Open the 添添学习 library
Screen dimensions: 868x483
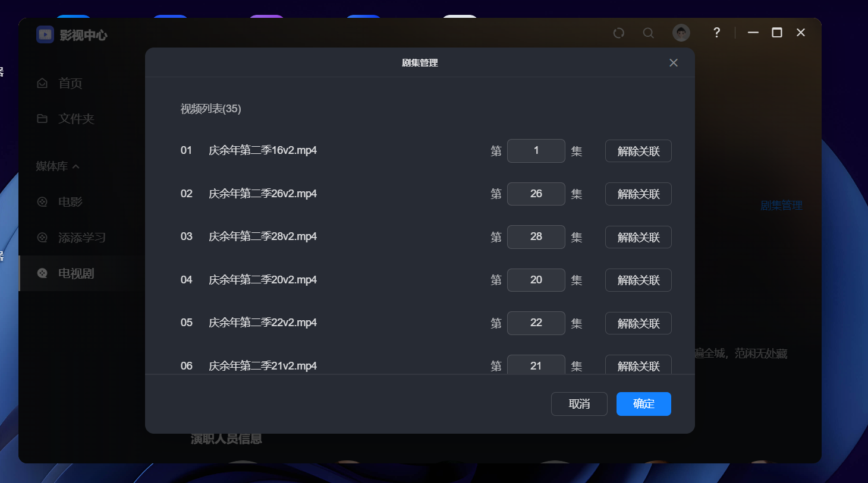click(81, 238)
